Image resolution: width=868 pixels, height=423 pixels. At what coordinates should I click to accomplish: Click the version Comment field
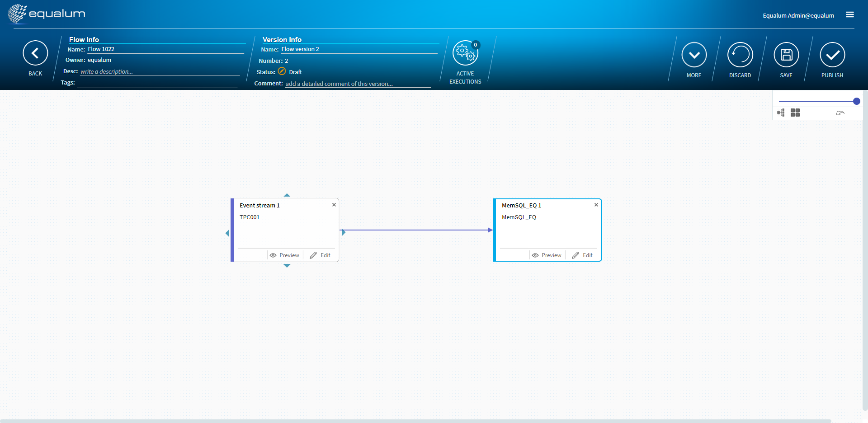click(358, 84)
